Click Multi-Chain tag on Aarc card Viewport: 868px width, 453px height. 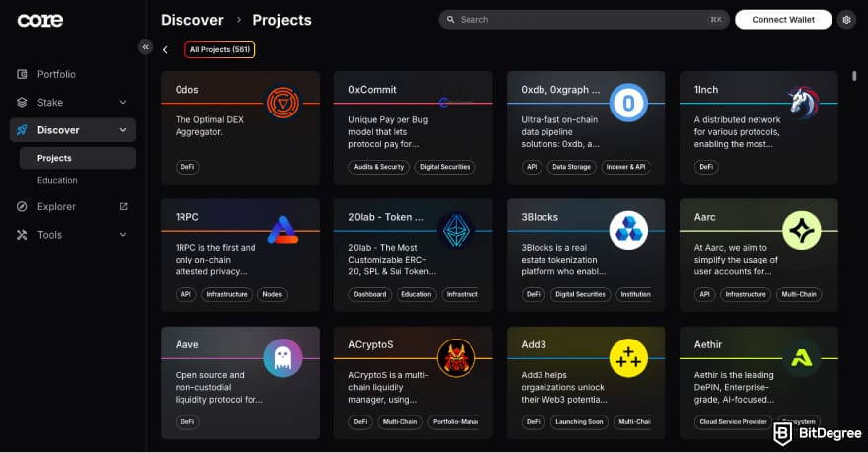click(x=799, y=295)
